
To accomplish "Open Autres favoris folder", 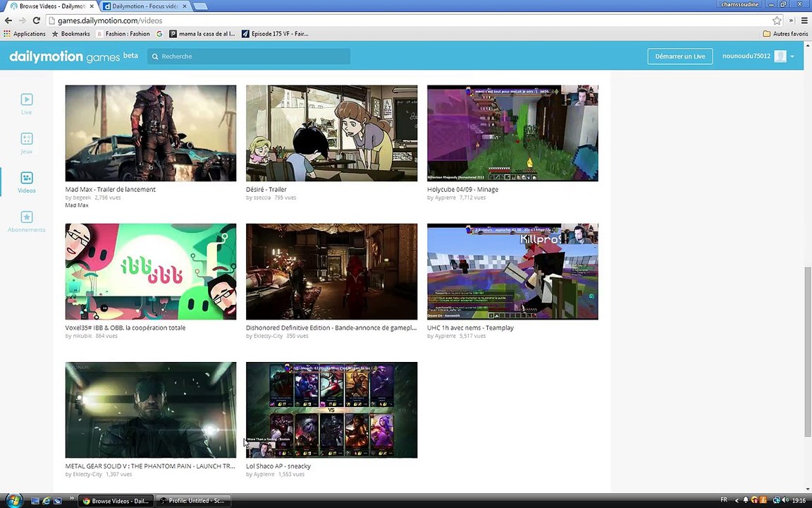I will (x=786, y=34).
